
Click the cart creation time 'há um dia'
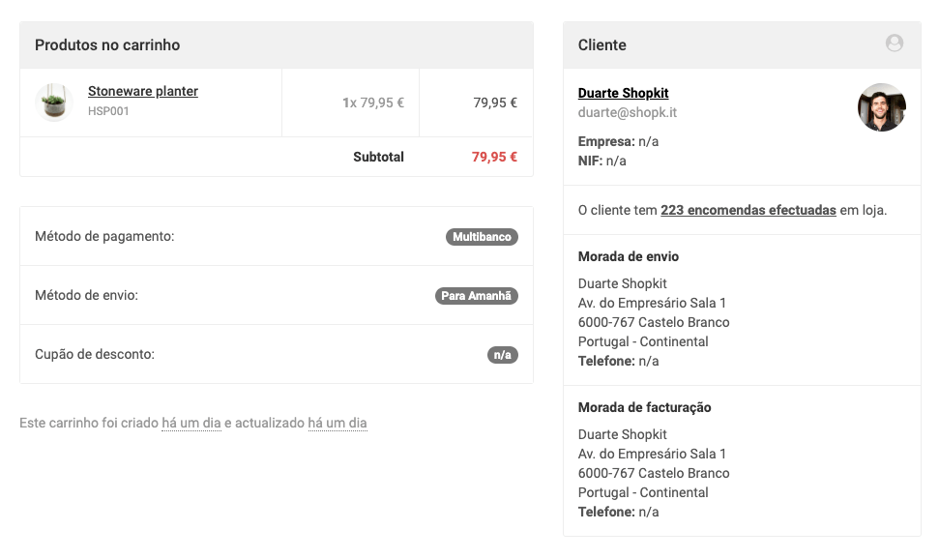pyautogui.click(x=191, y=424)
